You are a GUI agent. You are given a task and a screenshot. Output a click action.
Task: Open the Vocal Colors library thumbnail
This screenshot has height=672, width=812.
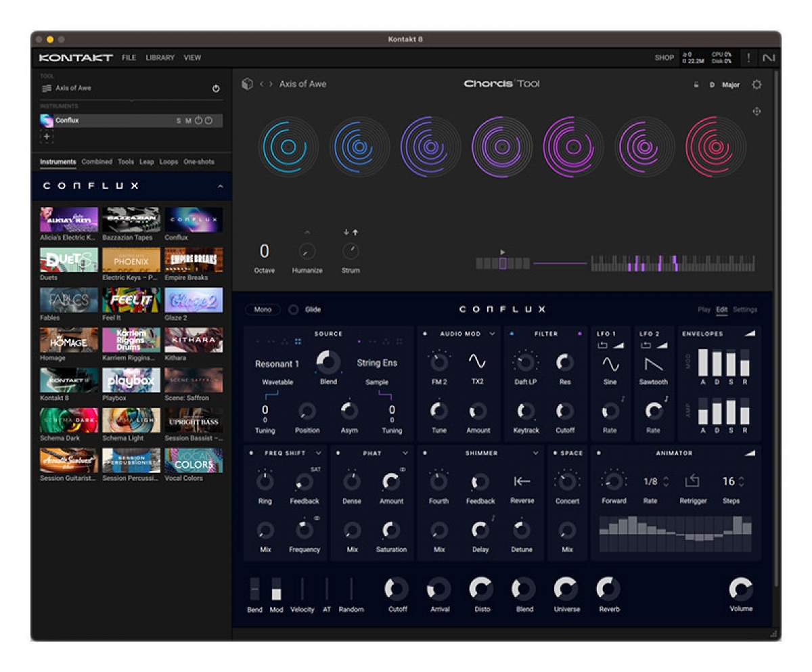(194, 460)
